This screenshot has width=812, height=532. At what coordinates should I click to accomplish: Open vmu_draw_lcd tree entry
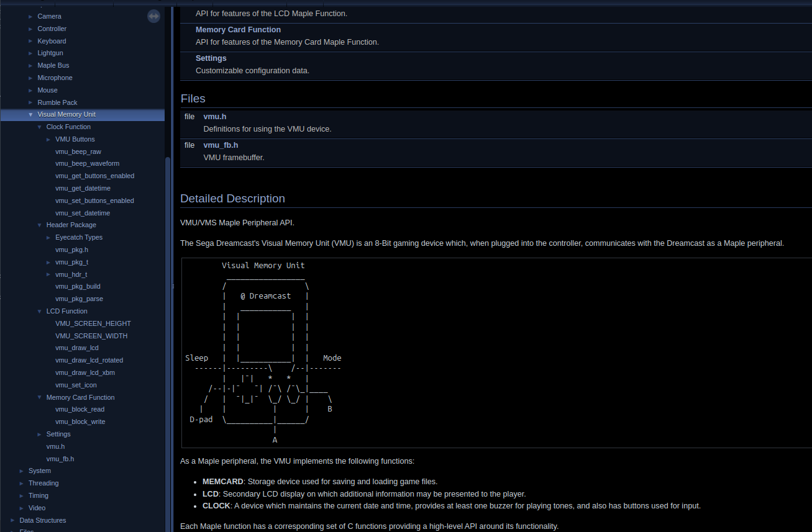(77, 348)
